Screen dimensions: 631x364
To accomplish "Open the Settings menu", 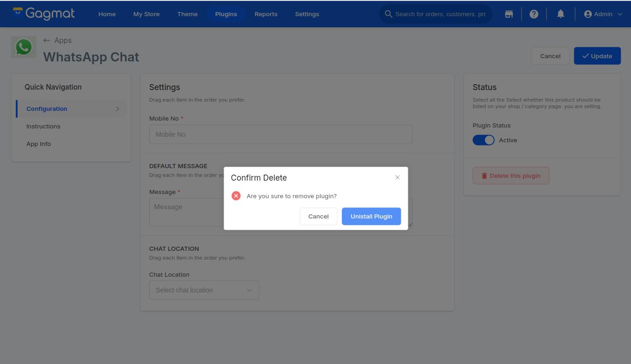I will [x=307, y=14].
